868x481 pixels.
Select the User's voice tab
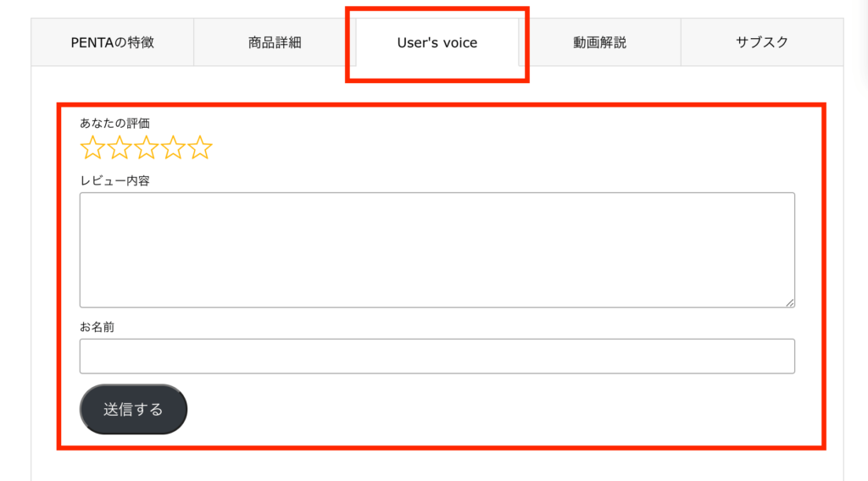click(x=437, y=42)
